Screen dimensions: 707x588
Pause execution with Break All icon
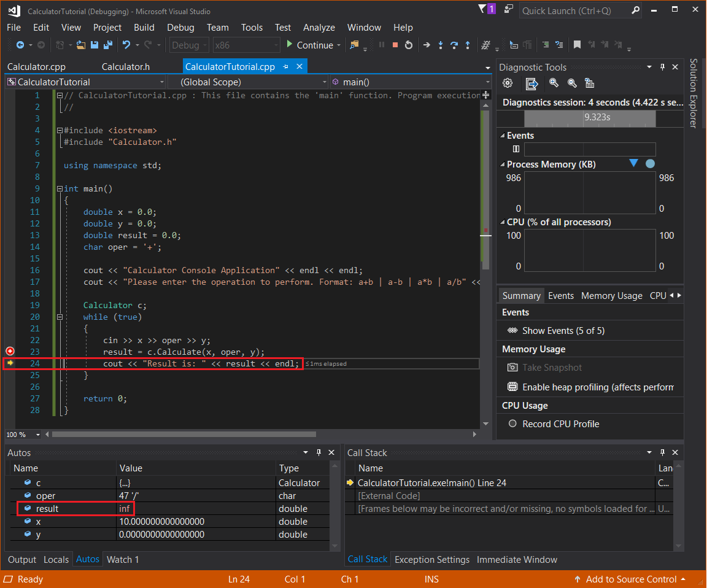click(381, 44)
